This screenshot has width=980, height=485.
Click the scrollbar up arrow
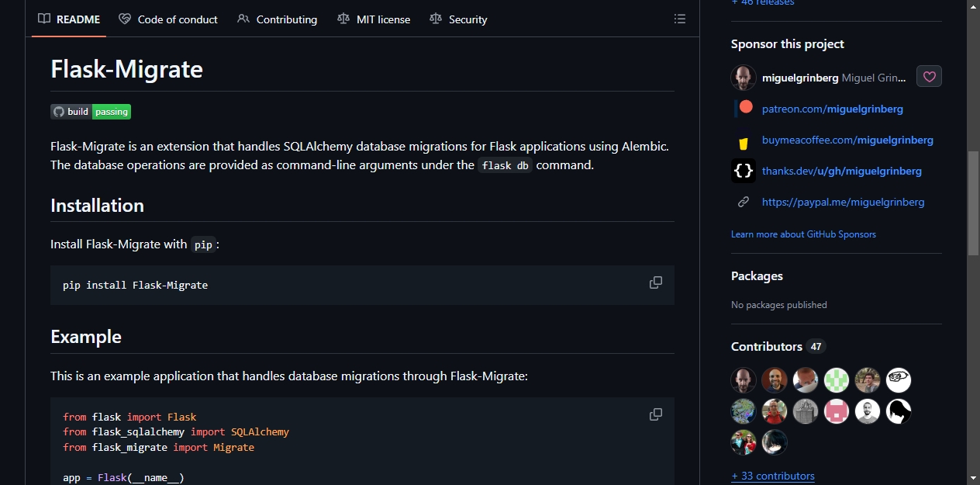(x=974, y=6)
